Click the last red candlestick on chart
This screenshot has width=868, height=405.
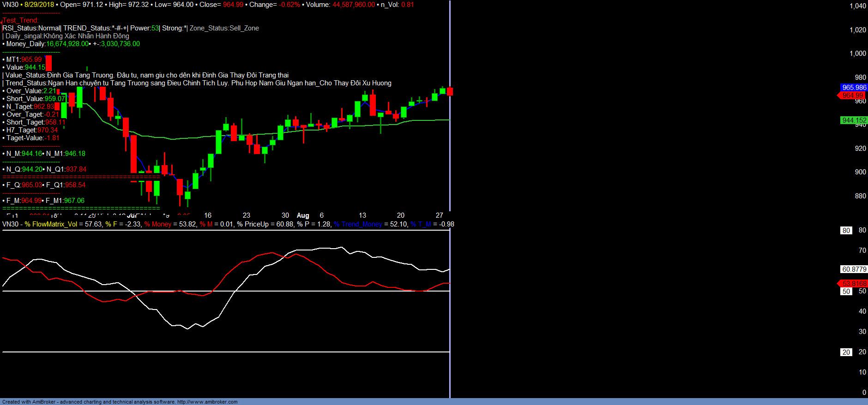tap(450, 91)
